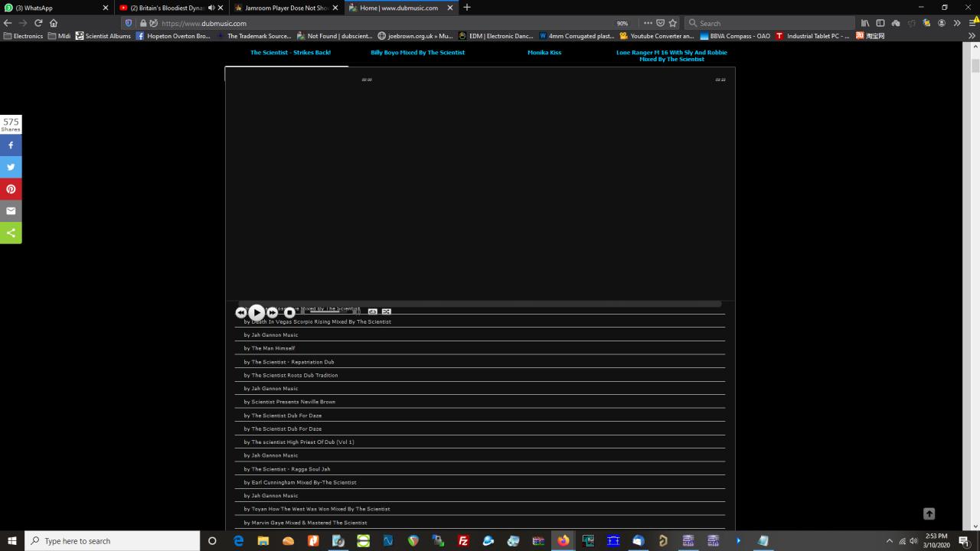980x551 pixels.
Task: Open "The Scientist - Strikes Back!" tab
Action: click(290, 53)
